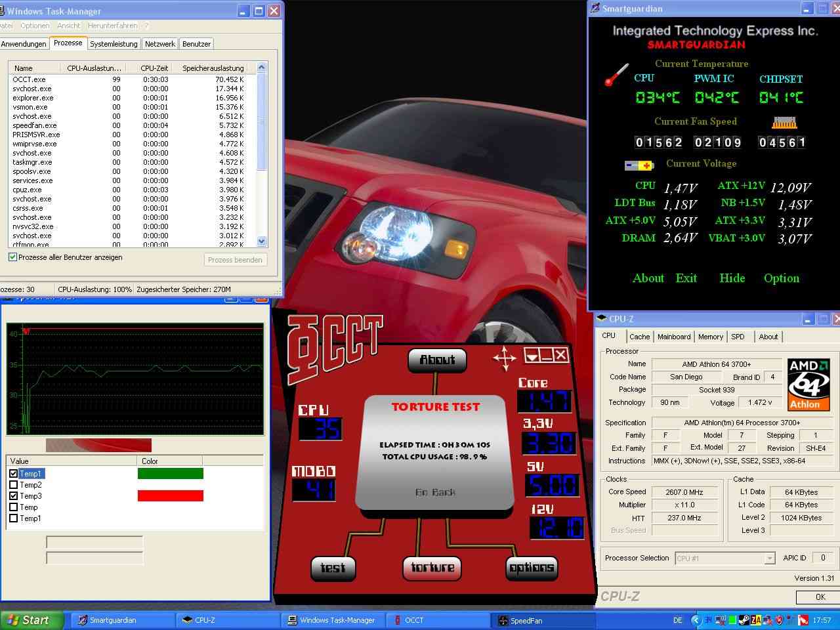Screen dimensions: 840x630
Task: Open the Task-Manager Herunterfahren menu
Action: [x=113, y=26]
